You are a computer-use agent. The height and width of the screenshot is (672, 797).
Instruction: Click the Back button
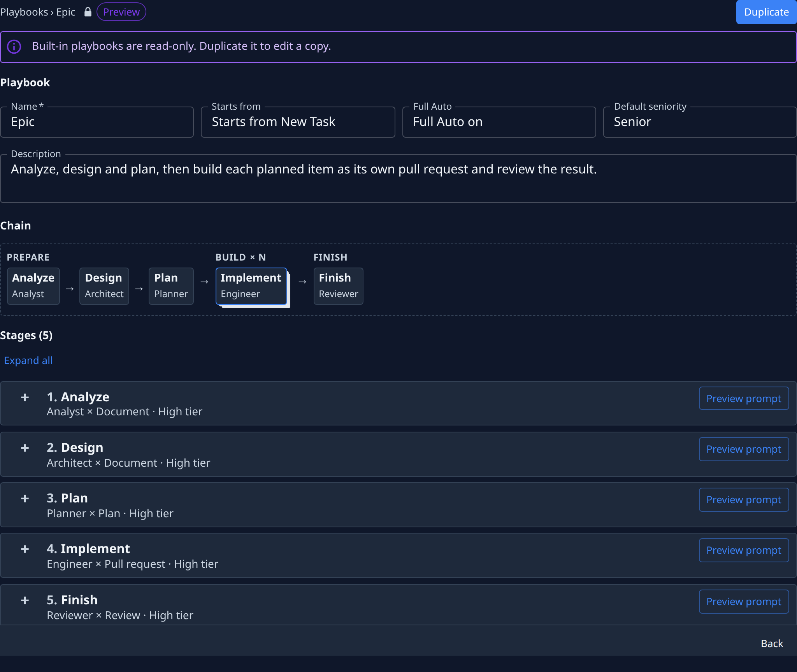click(772, 644)
